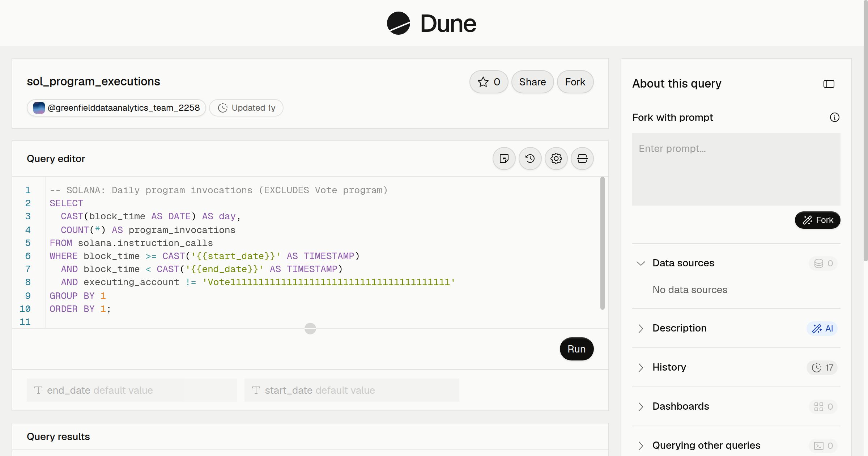Open query version history icon in editor toolbar

[530, 159]
